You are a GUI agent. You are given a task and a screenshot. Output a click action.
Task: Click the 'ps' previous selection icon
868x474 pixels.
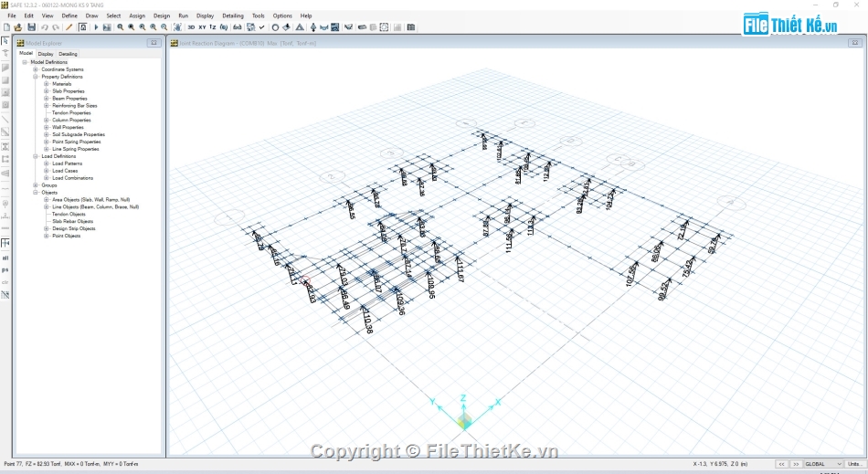point(5,270)
